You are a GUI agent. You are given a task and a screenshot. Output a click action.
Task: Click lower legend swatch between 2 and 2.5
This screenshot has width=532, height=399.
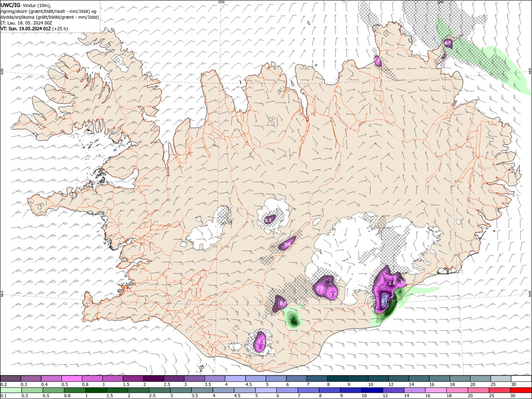click(x=138, y=390)
